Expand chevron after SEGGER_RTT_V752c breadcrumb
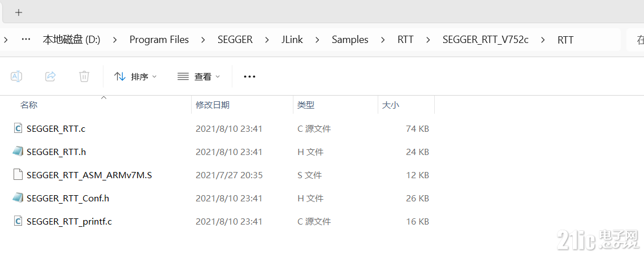 tap(543, 40)
